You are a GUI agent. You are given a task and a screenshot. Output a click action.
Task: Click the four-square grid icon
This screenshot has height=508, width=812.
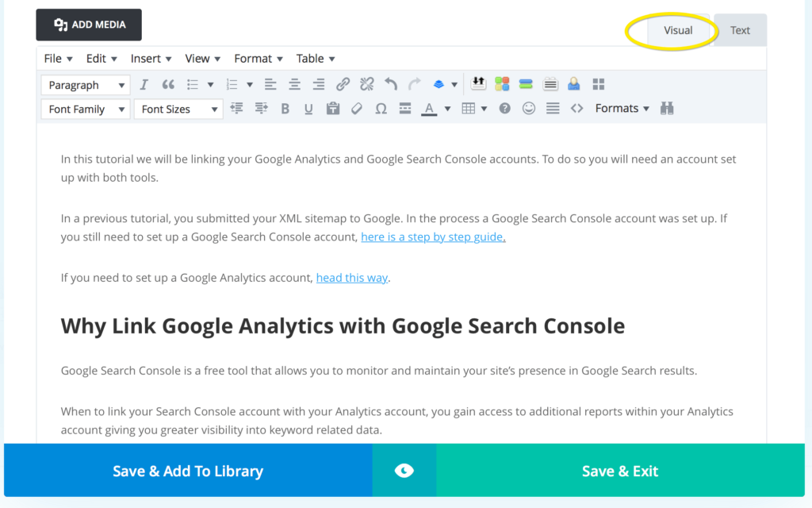[599, 84]
